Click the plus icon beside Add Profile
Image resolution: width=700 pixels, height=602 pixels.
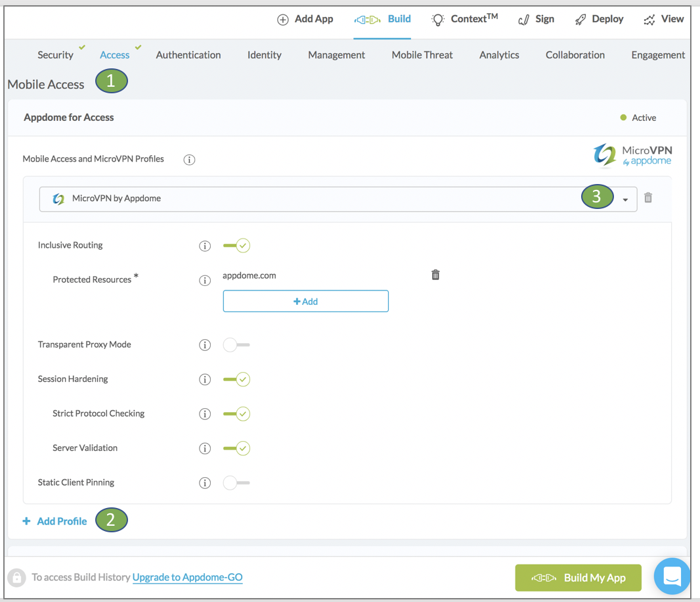tap(27, 521)
